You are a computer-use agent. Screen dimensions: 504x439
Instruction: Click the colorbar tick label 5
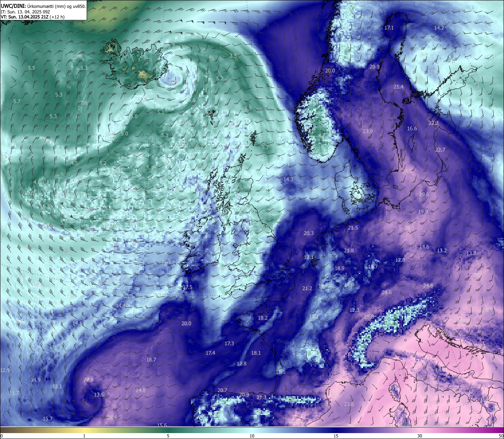coord(168,436)
